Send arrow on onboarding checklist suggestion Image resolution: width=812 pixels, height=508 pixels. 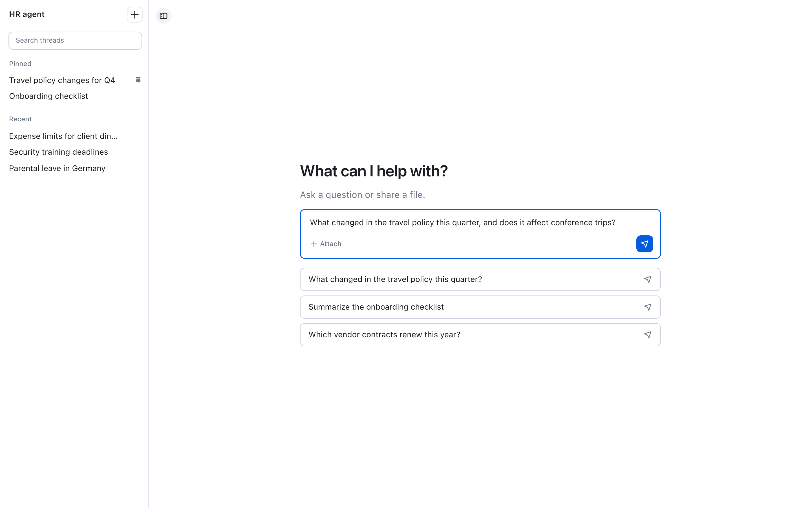tap(648, 307)
